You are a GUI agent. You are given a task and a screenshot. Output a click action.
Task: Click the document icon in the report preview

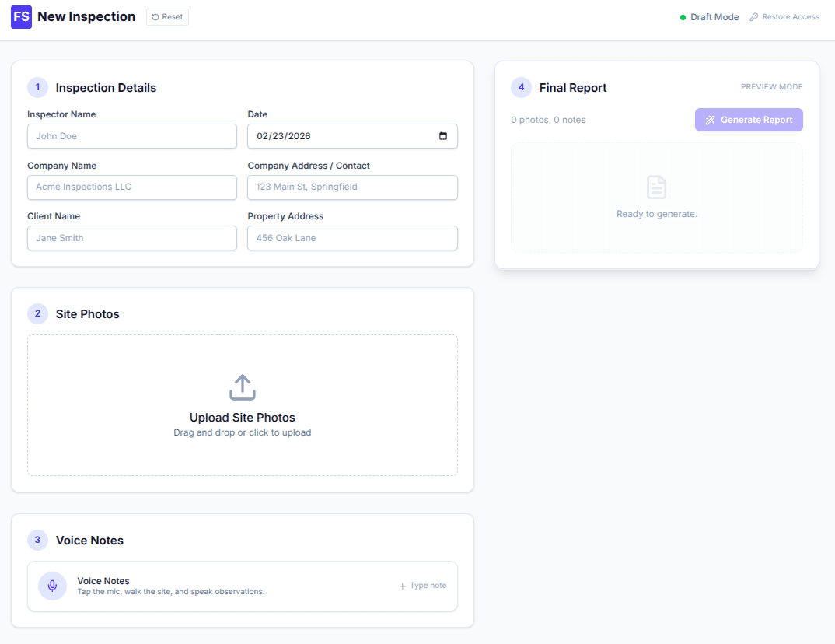[x=656, y=187]
